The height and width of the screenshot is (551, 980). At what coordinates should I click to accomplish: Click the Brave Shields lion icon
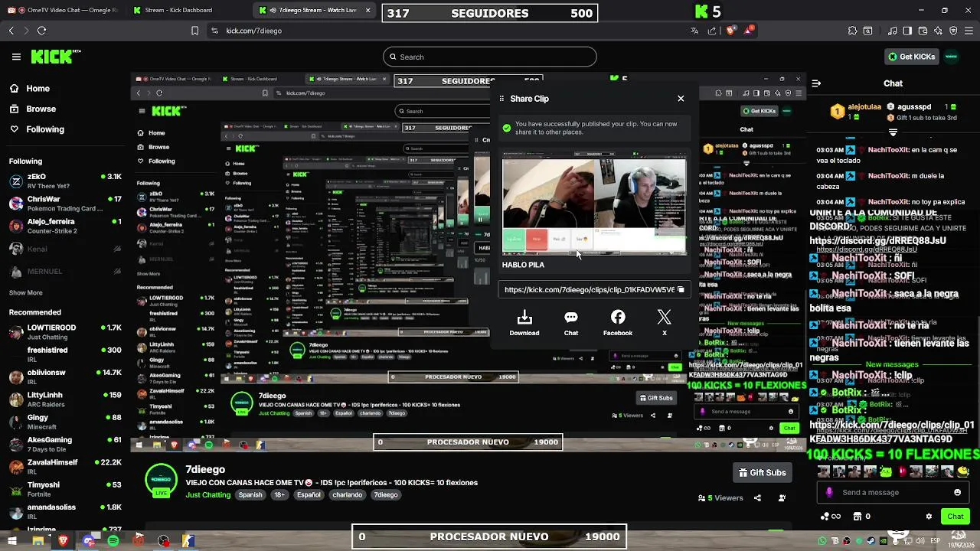pyautogui.click(x=730, y=31)
